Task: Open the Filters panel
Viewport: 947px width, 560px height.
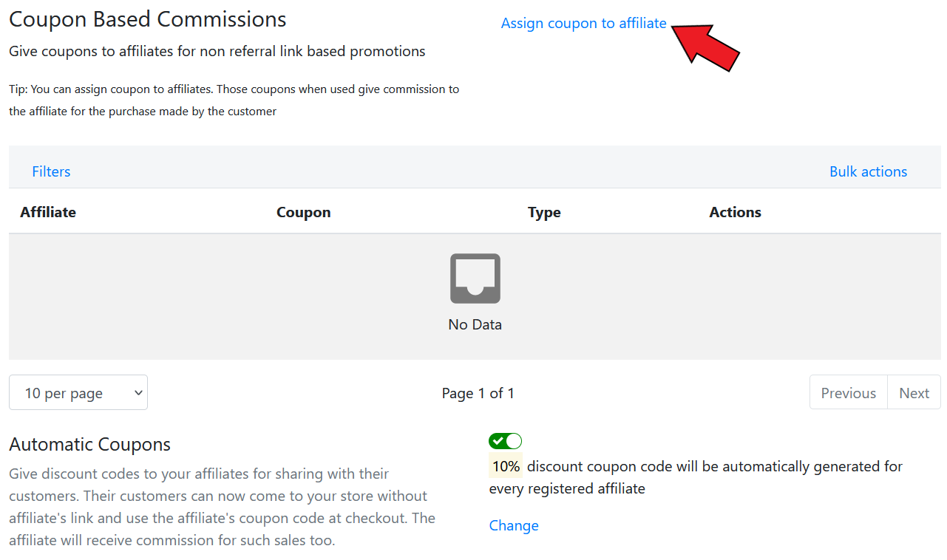Action: 51,171
